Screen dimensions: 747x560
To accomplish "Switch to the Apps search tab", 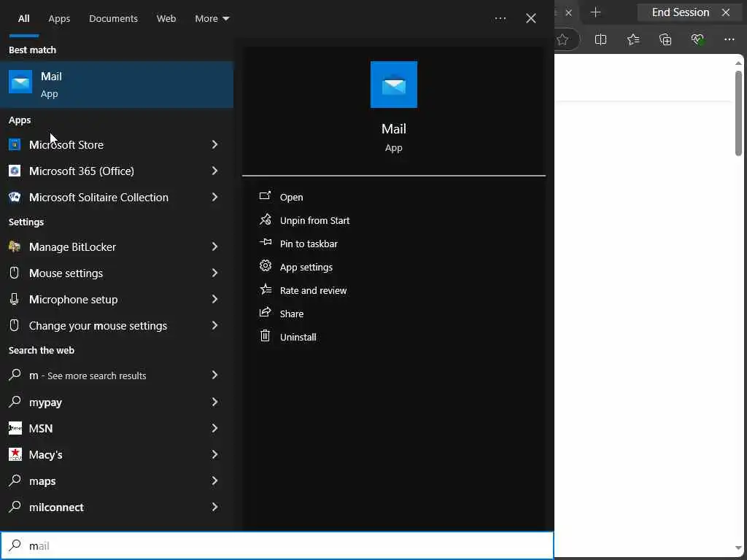I will pos(59,18).
